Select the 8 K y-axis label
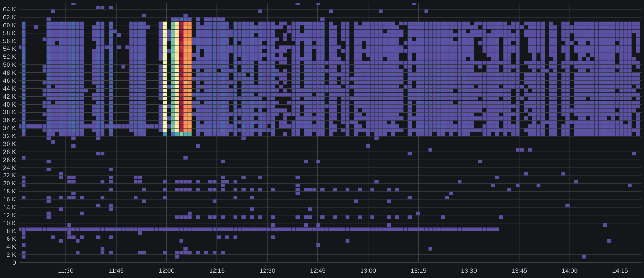 [11, 231]
